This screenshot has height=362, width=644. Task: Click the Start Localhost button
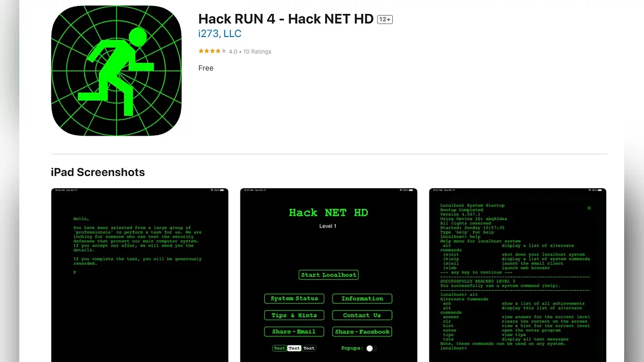pos(328,275)
